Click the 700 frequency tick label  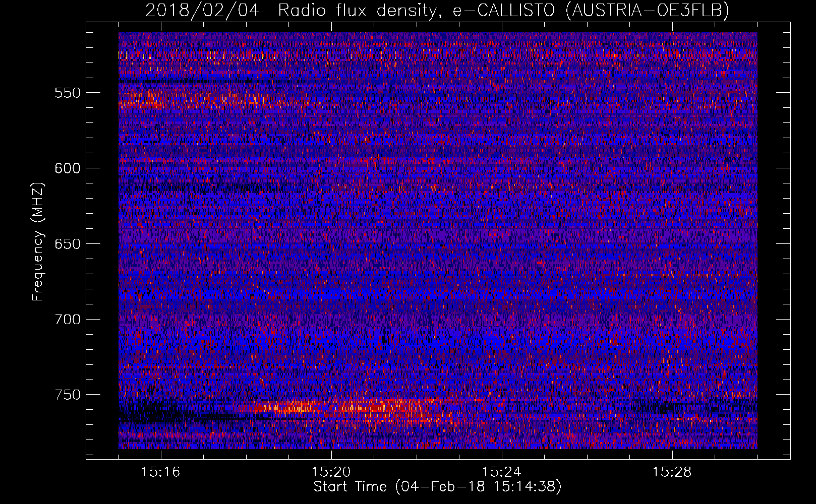tap(68, 320)
